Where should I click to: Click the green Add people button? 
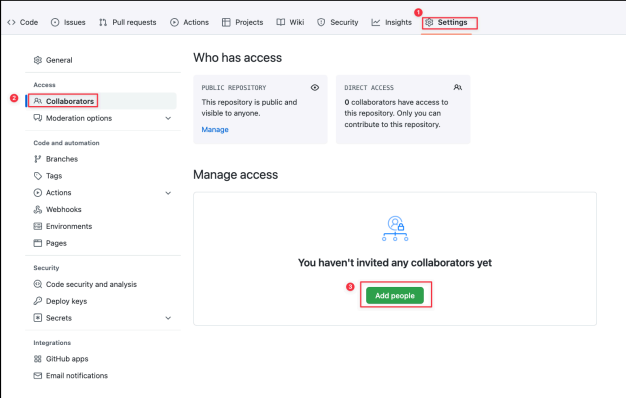[395, 295]
